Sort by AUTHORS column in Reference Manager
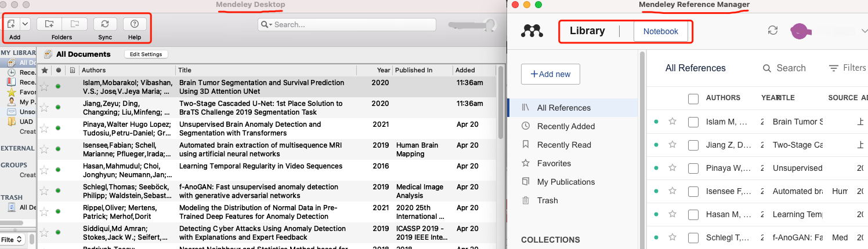Viewport: 868px width, 249px height. click(723, 98)
